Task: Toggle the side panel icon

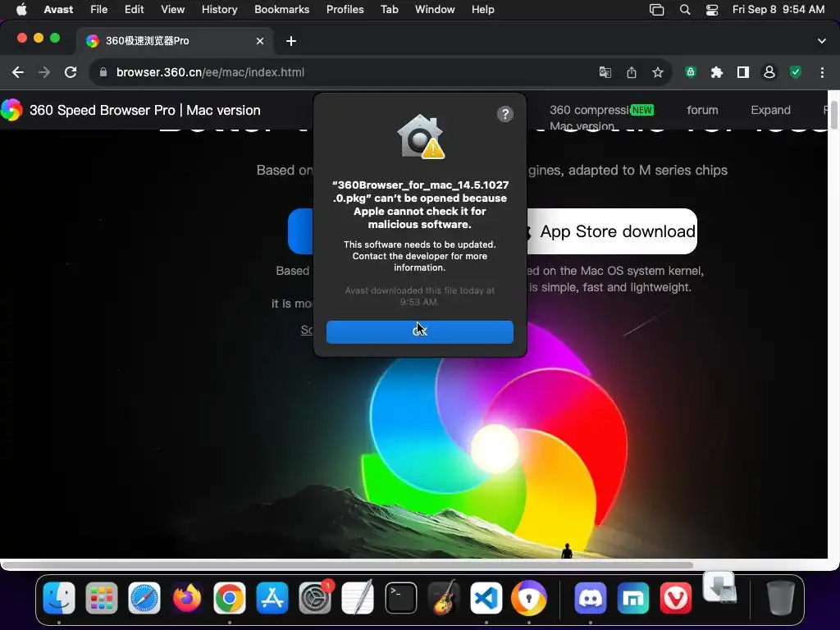Action: [743, 72]
